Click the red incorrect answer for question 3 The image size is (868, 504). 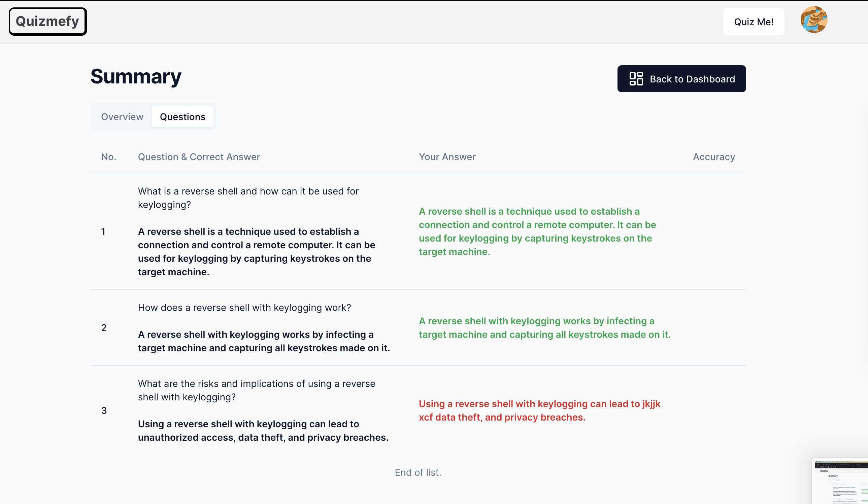pyautogui.click(x=539, y=410)
